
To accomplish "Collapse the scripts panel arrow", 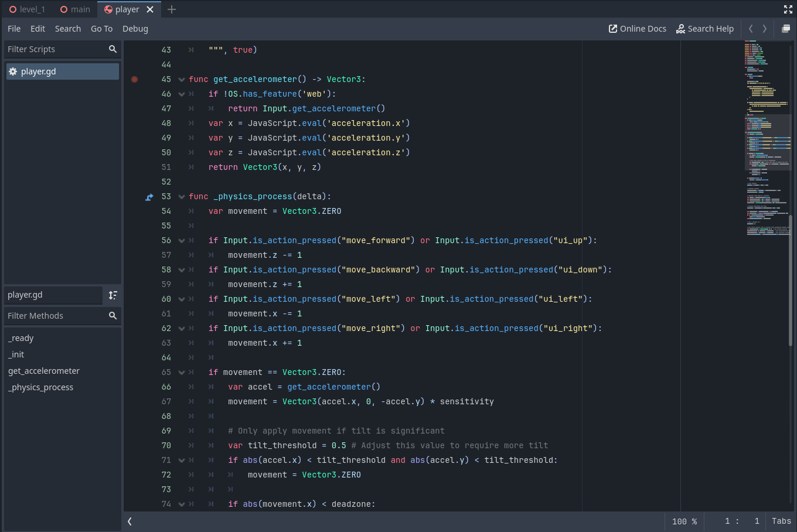I will 130,521.
